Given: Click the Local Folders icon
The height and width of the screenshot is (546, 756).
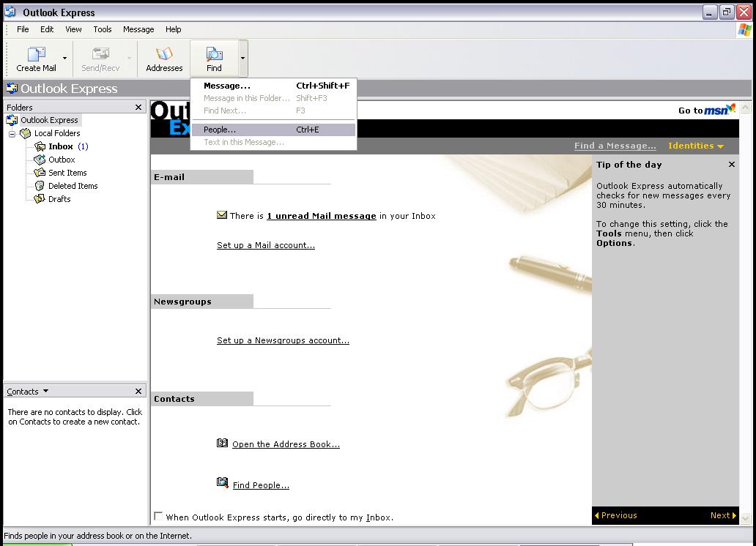Looking at the screenshot, I should coord(25,133).
